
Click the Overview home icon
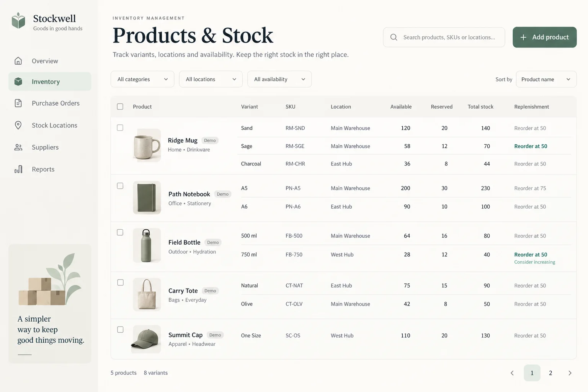(18, 61)
